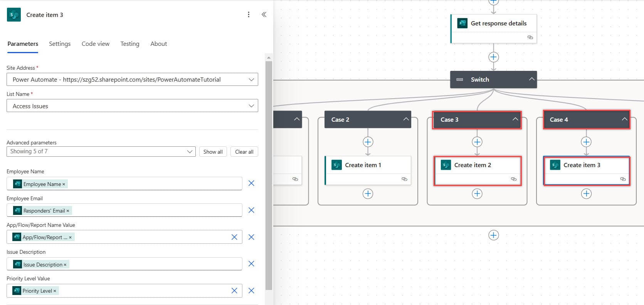This screenshot has height=305, width=644.
Task: Add an action below Create item 2
Action: point(477,193)
